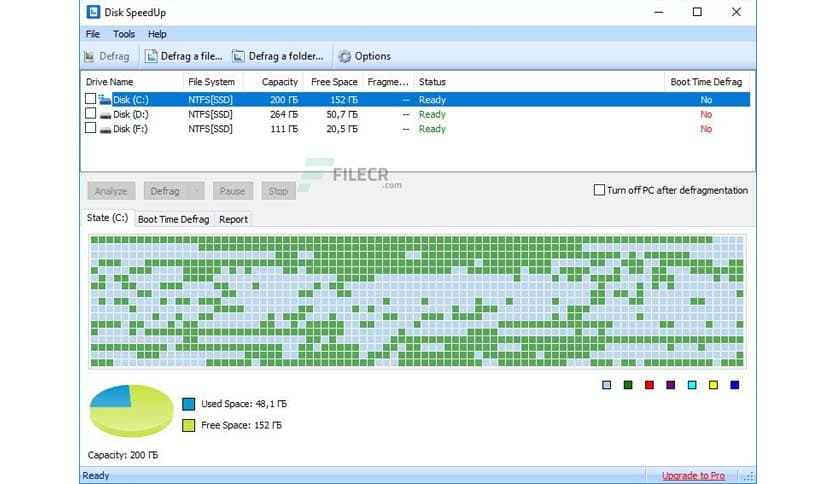The image size is (836, 484).
Task: Click the Status column header
Action: [538, 82]
